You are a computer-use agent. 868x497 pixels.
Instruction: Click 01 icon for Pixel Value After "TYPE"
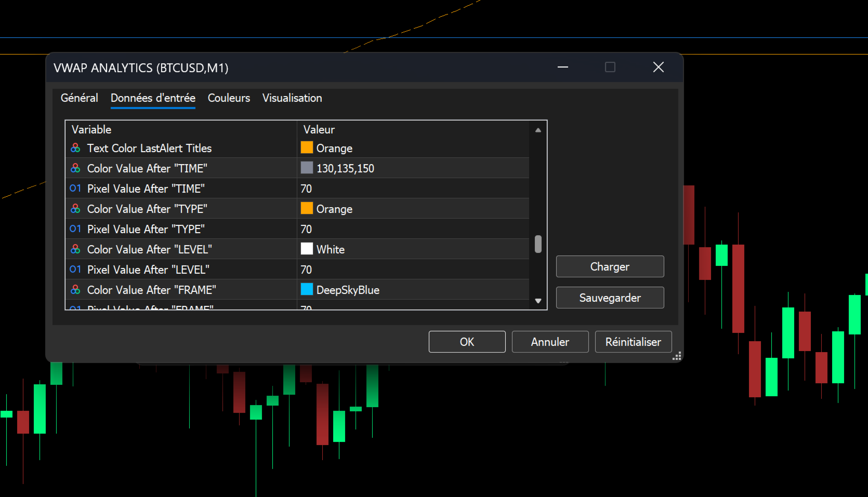pyautogui.click(x=75, y=229)
